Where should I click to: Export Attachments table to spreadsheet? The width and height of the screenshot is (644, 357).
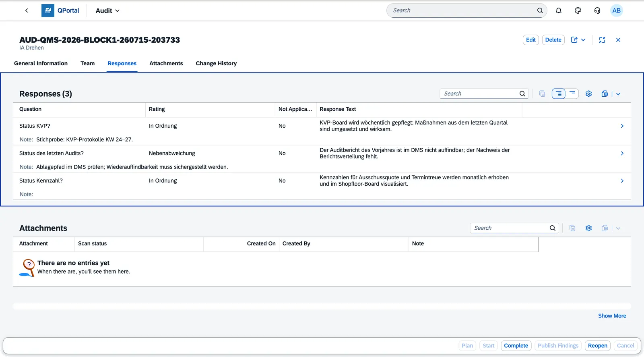click(605, 228)
